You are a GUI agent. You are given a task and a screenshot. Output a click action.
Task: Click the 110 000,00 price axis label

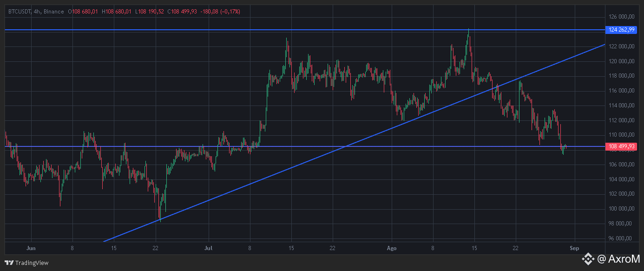[x=621, y=135]
